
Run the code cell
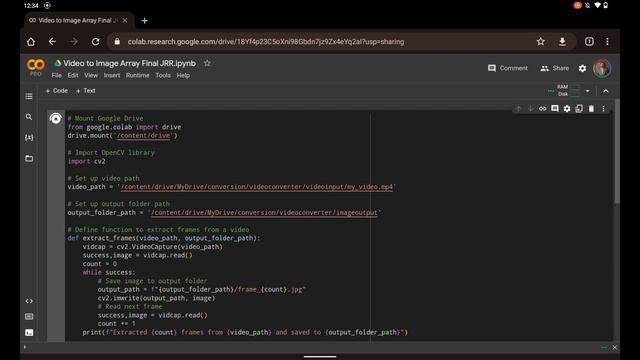(x=56, y=119)
